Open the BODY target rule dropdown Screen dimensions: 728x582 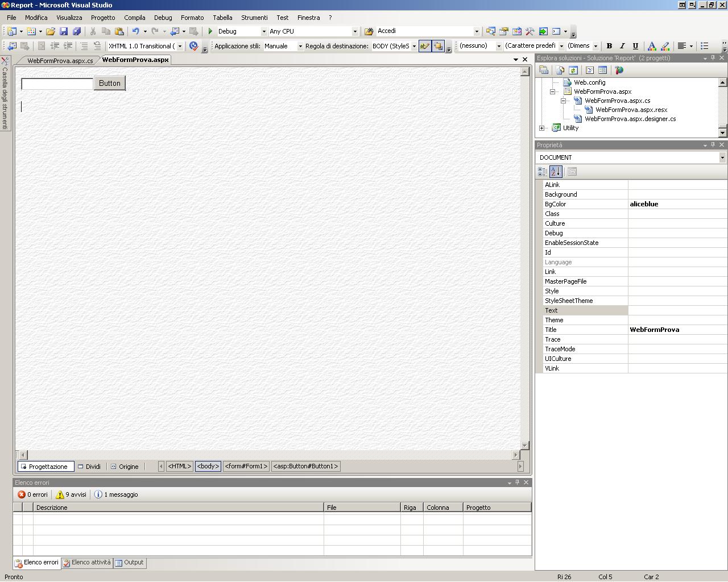click(414, 46)
